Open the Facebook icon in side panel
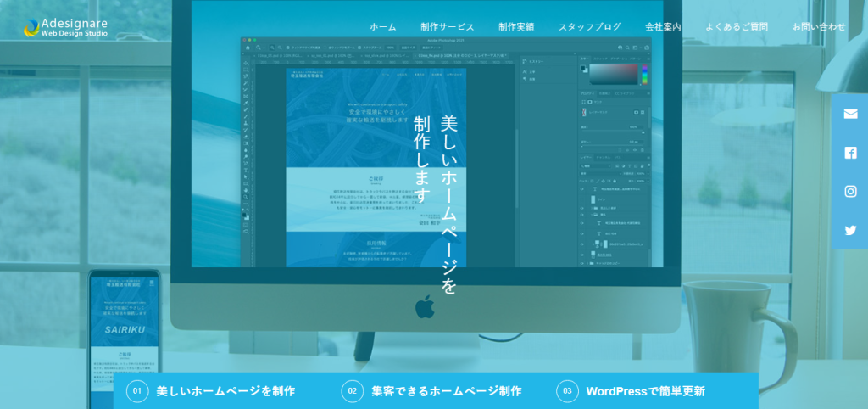 point(850,153)
